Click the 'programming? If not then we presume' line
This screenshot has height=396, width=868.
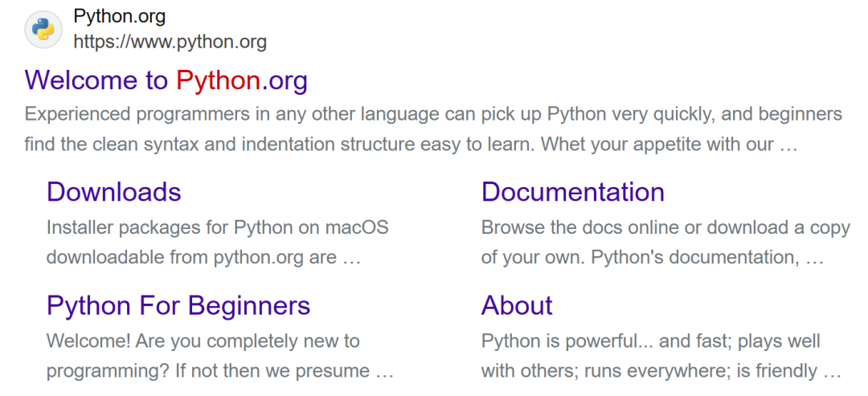pyautogui.click(x=219, y=372)
